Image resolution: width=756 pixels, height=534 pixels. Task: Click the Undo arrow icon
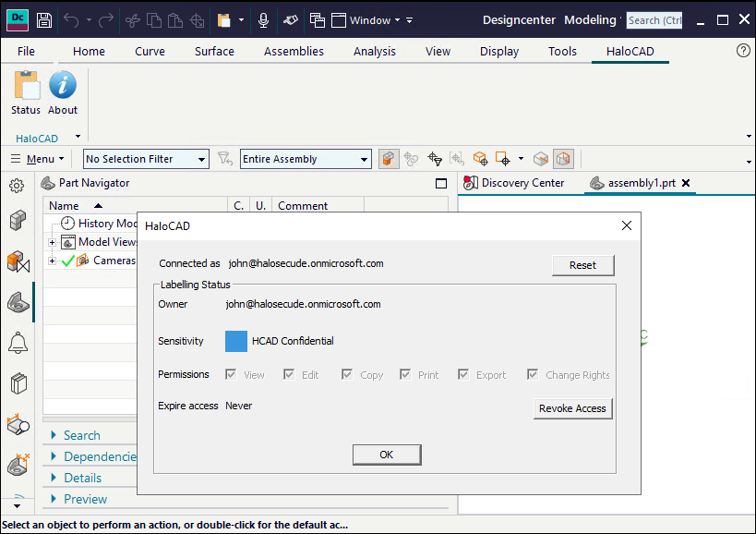coord(71,20)
